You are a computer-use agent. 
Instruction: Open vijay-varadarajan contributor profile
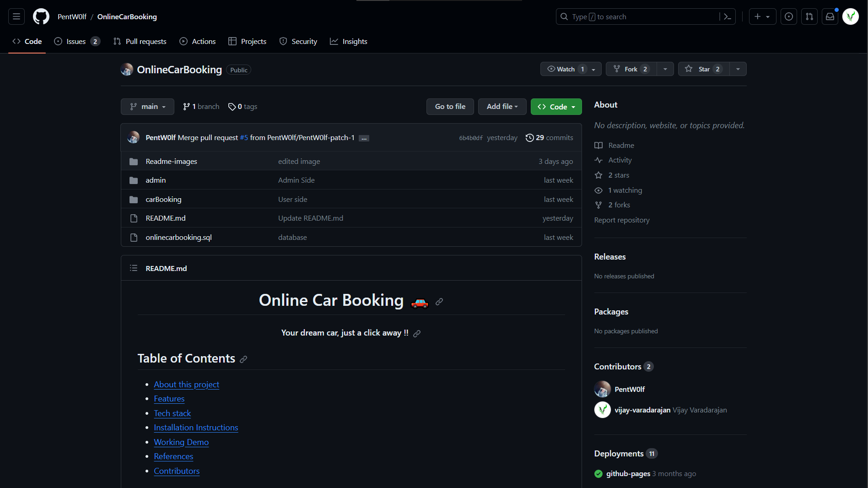click(x=642, y=410)
